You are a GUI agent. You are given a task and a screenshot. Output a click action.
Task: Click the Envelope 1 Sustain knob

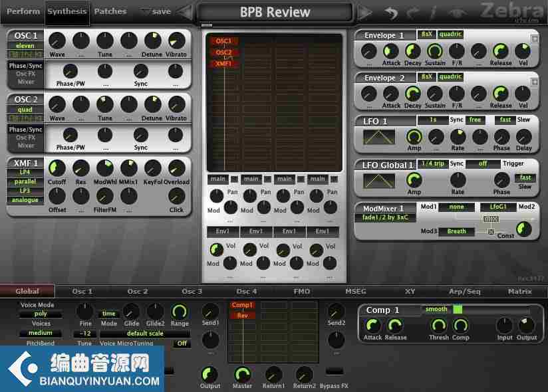434,51
